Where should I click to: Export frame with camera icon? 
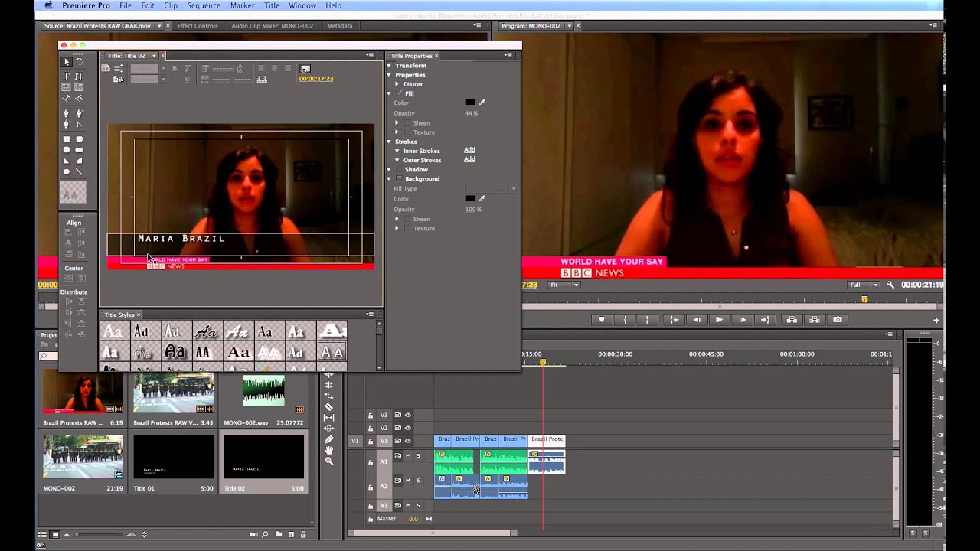838,320
